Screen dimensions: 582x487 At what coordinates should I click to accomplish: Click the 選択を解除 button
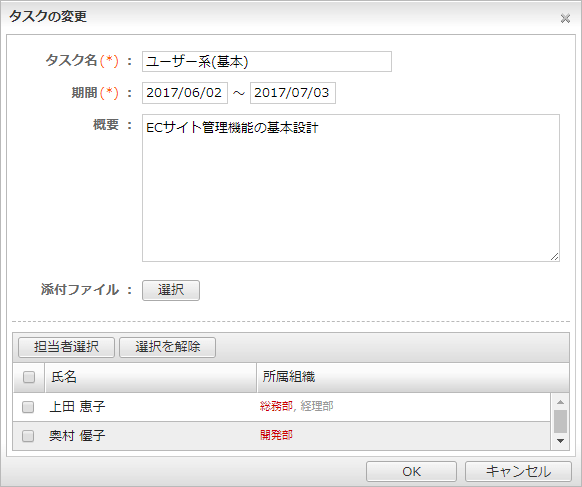[x=167, y=347]
